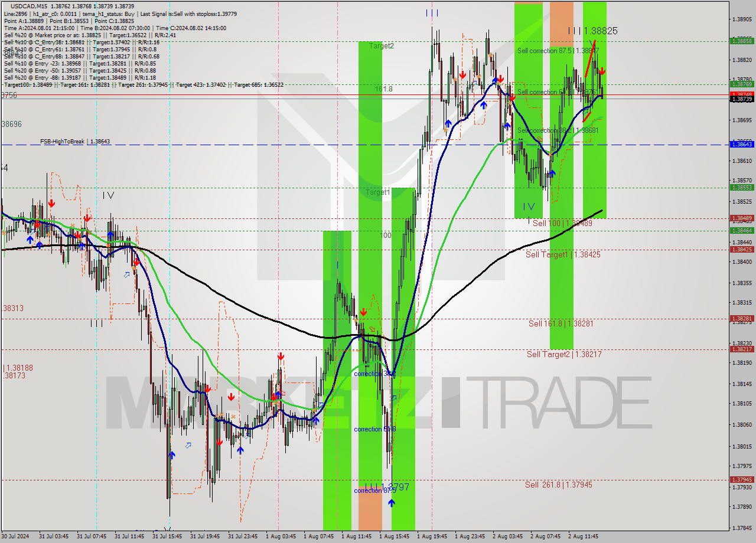Click the FSB-HighToBreak | 1.38643 label
Image resolution: width=756 pixels, height=543 pixels.
(x=75, y=142)
